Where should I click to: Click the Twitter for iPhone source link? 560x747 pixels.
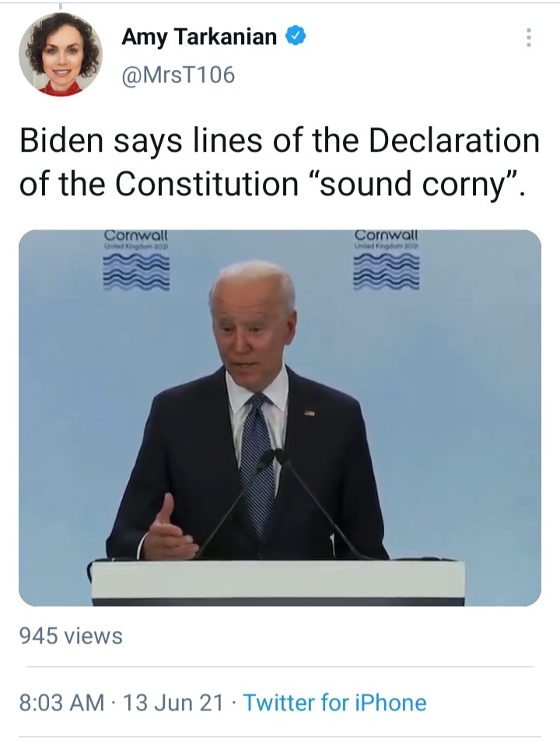click(x=334, y=703)
